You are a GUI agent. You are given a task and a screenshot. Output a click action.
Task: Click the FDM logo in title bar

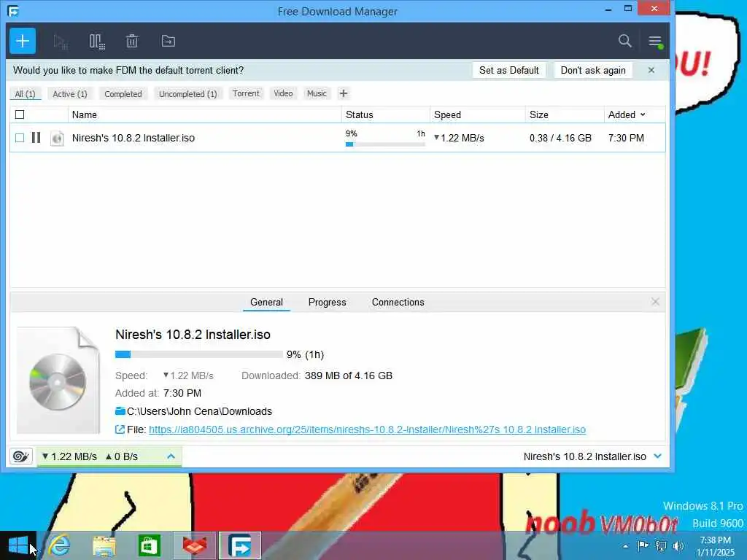(13, 11)
